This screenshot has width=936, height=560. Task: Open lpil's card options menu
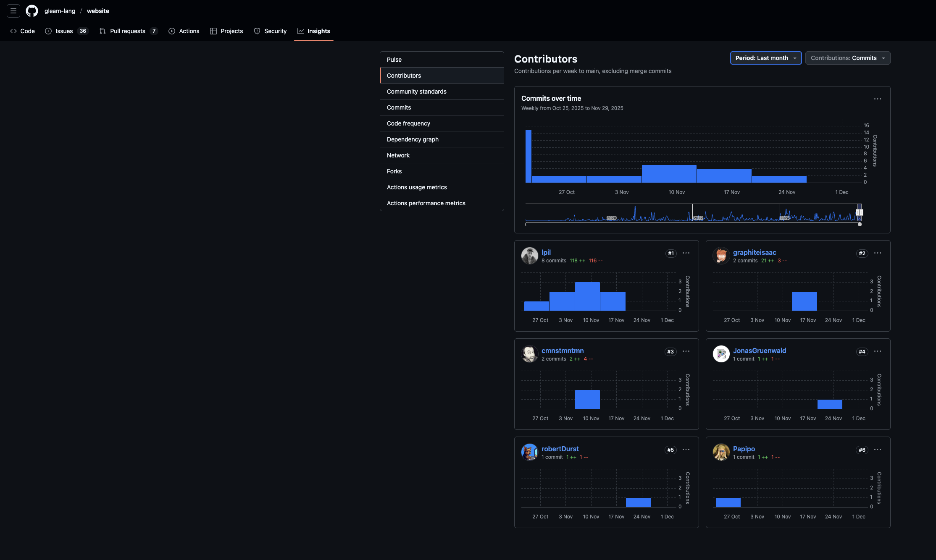(686, 253)
